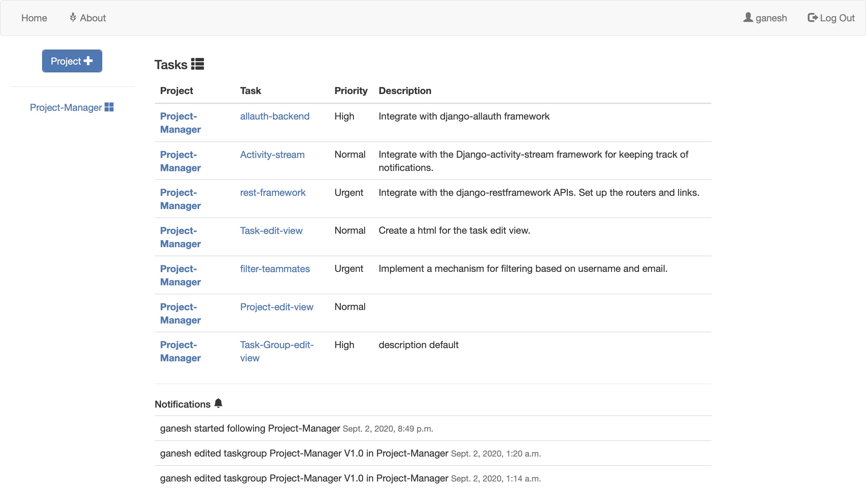Open the Home navigation item
The image size is (866, 504).
pyautogui.click(x=34, y=18)
